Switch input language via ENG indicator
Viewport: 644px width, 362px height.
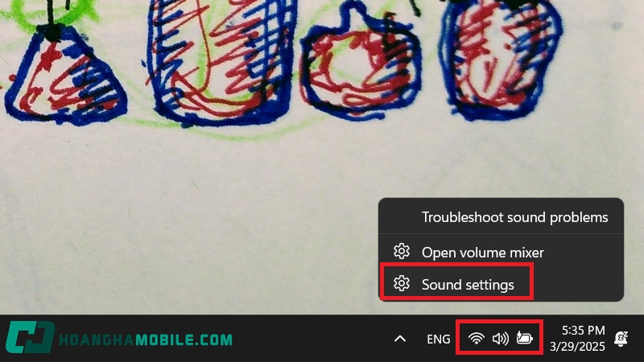click(438, 339)
